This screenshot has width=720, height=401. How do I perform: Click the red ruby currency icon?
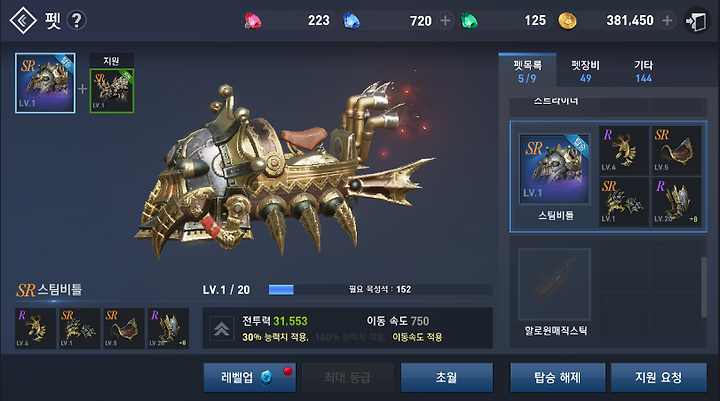(x=253, y=21)
